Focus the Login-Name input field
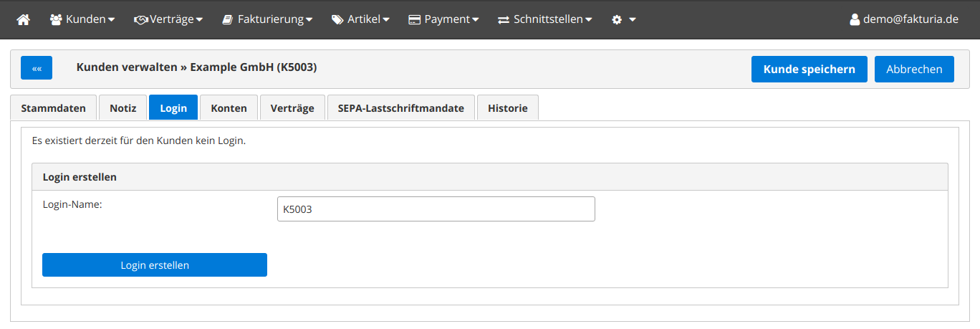Image resolution: width=980 pixels, height=329 pixels. (436, 209)
